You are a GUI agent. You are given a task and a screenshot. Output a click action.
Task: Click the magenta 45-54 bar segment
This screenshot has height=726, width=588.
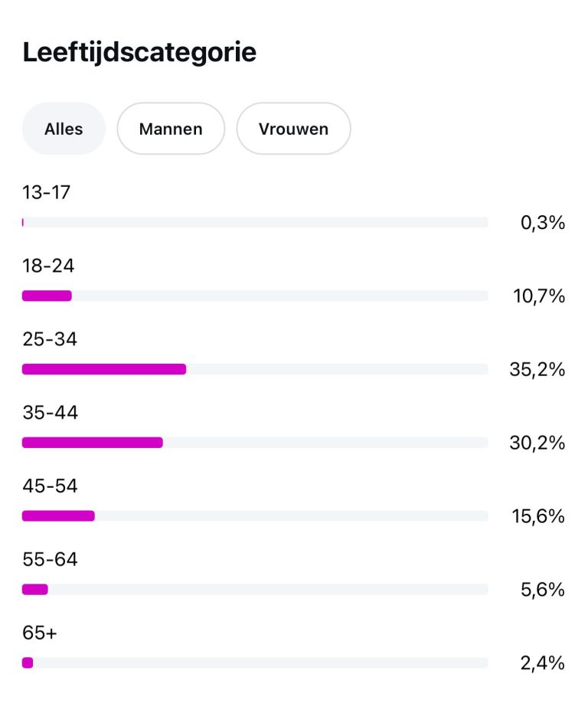(x=58, y=516)
